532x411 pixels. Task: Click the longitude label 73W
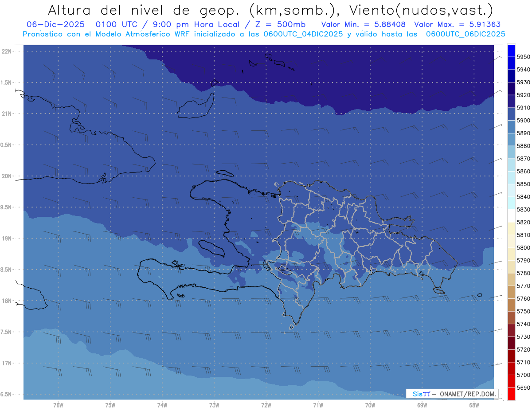214,405
